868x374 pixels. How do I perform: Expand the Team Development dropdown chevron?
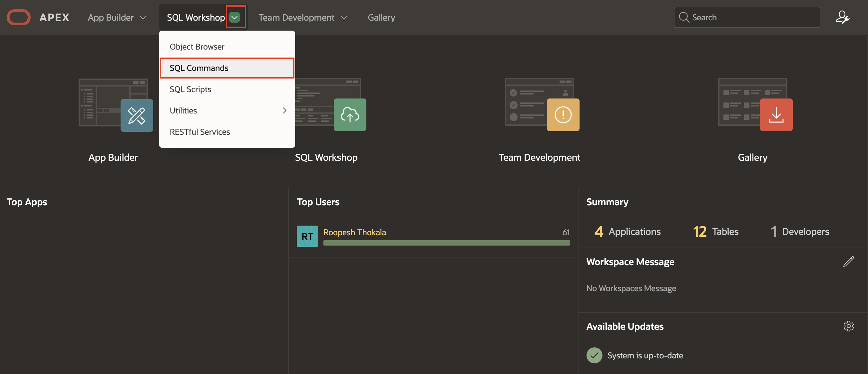pos(344,18)
